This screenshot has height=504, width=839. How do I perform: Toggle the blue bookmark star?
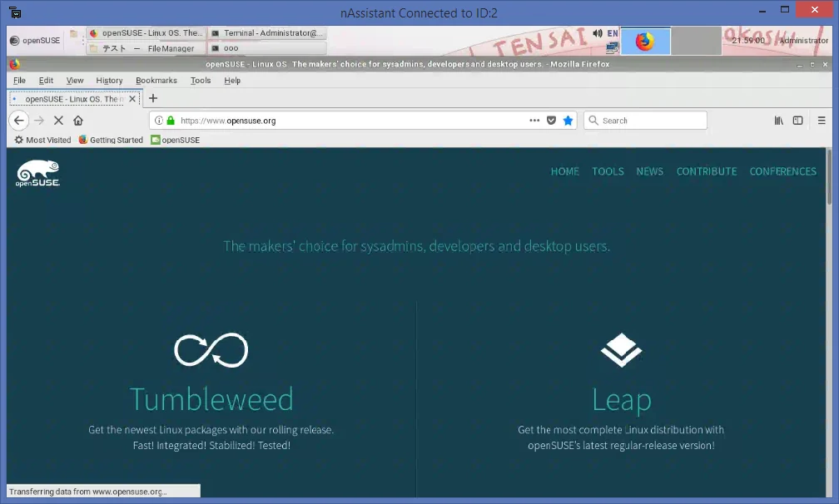568,121
